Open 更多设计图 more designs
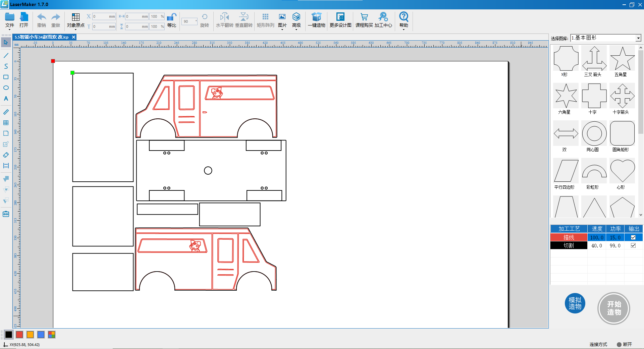Screen dimensions: 644x349 click(x=340, y=20)
